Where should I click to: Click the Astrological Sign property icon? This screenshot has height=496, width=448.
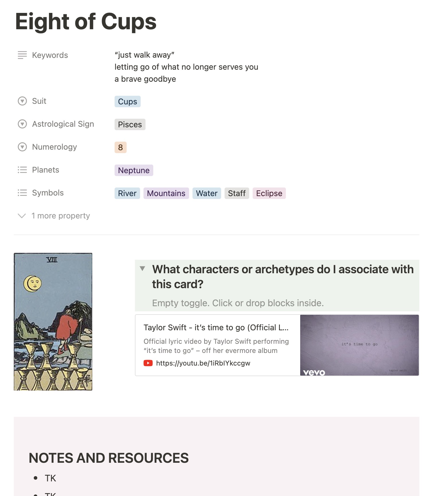coord(22,124)
